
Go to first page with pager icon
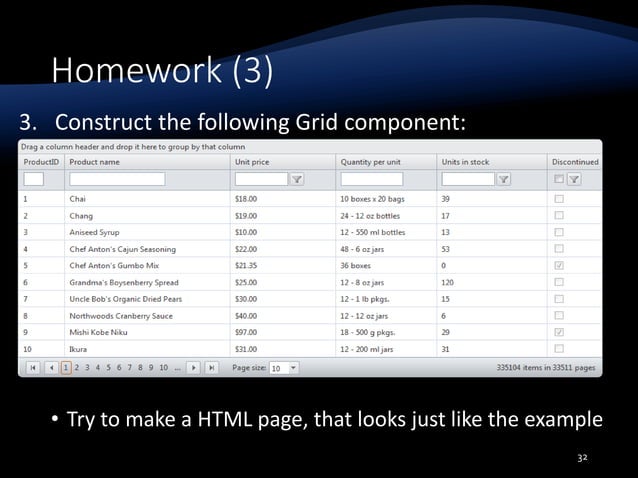tap(33, 368)
